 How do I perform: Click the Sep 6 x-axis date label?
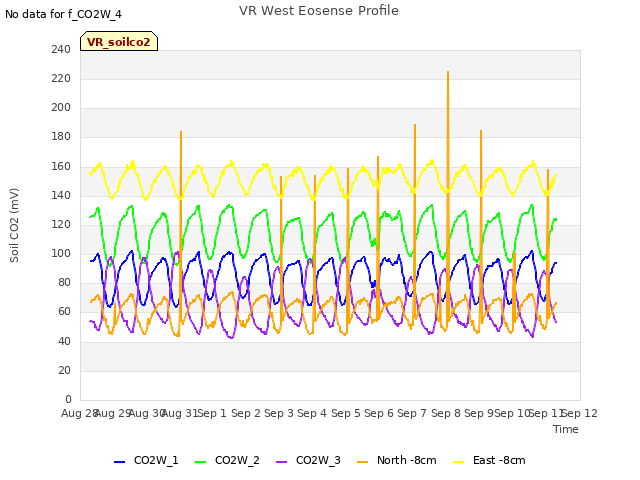[379, 413]
